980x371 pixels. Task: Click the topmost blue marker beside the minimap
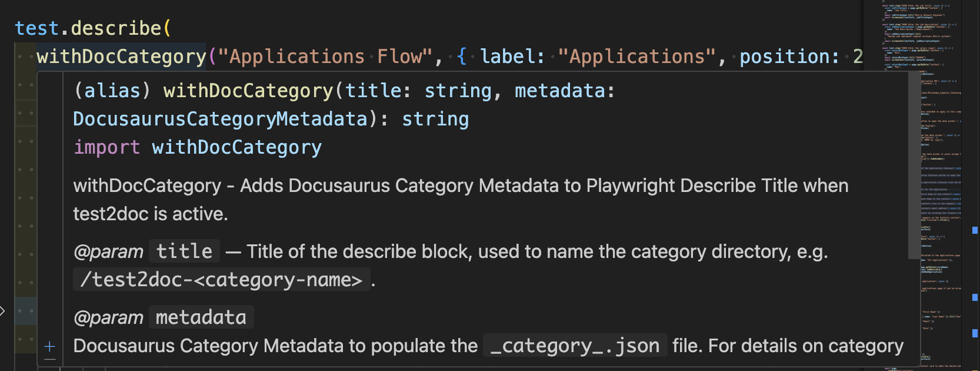pos(975,231)
